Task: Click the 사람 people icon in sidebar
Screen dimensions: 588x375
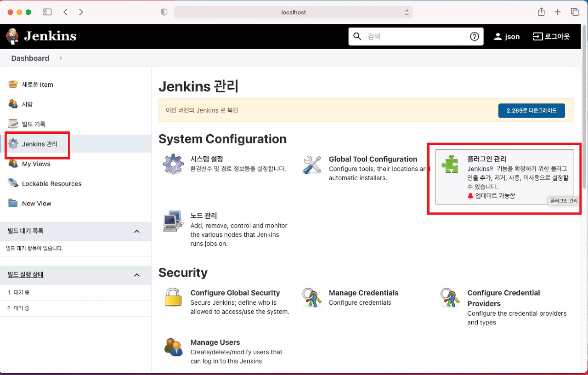Action: coord(13,104)
